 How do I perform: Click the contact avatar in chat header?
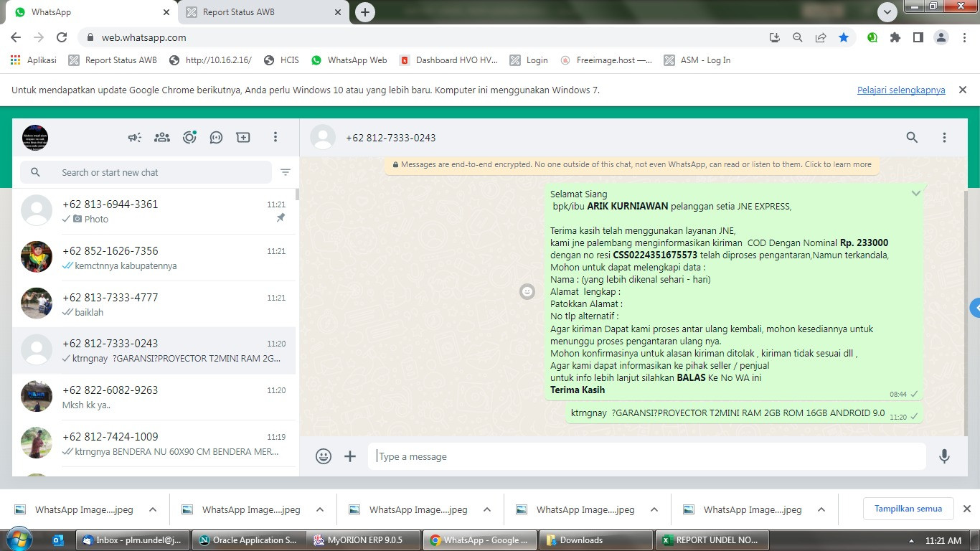(323, 137)
